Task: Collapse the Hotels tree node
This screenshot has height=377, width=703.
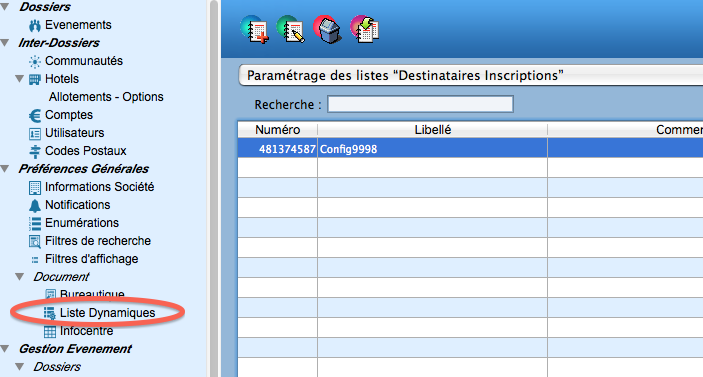Action: coord(19,78)
